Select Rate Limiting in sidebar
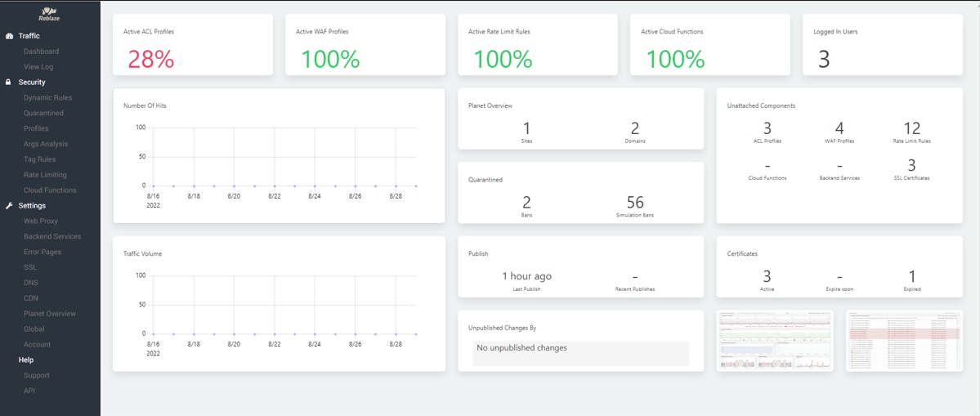 click(45, 175)
